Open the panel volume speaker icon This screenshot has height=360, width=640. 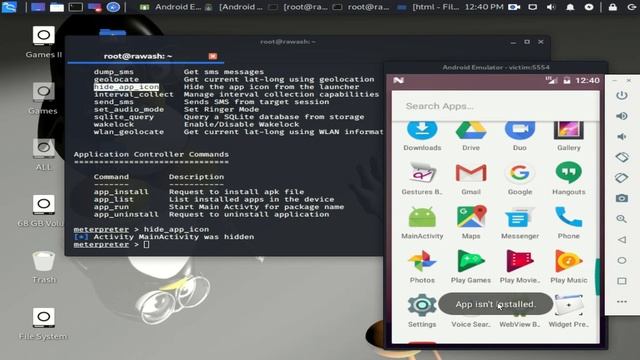click(x=551, y=7)
